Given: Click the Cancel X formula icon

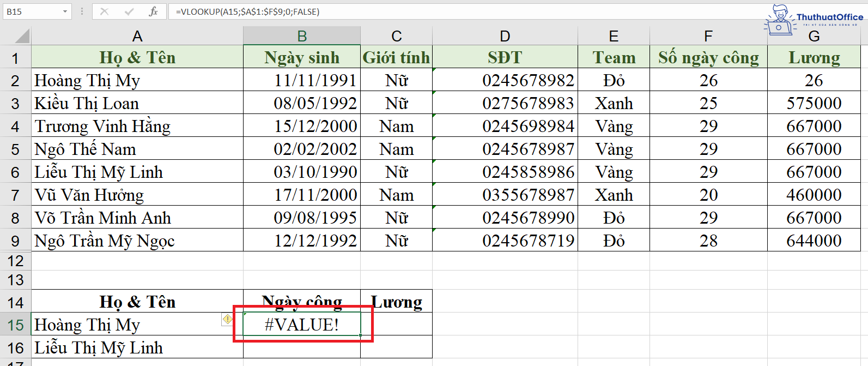Looking at the screenshot, I should coord(104,11).
